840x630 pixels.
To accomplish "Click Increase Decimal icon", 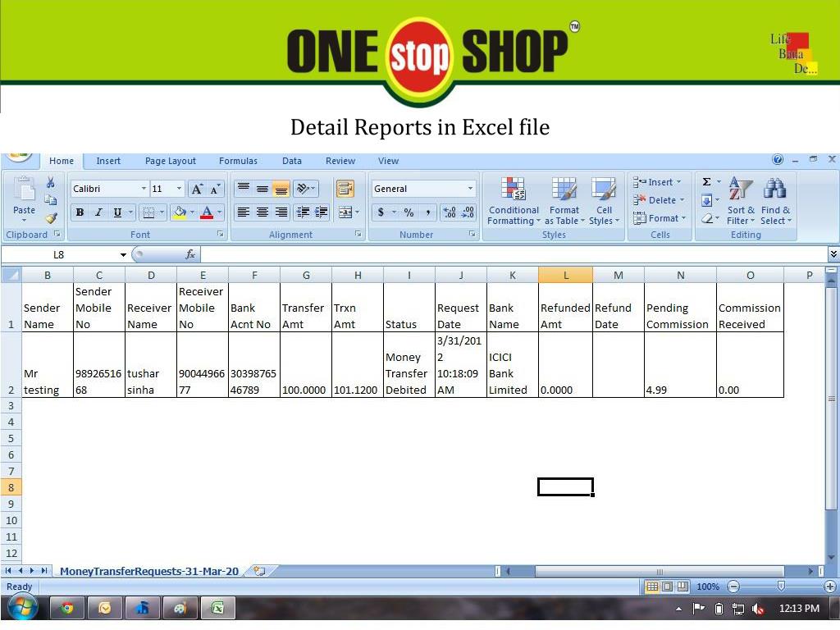I will [450, 212].
